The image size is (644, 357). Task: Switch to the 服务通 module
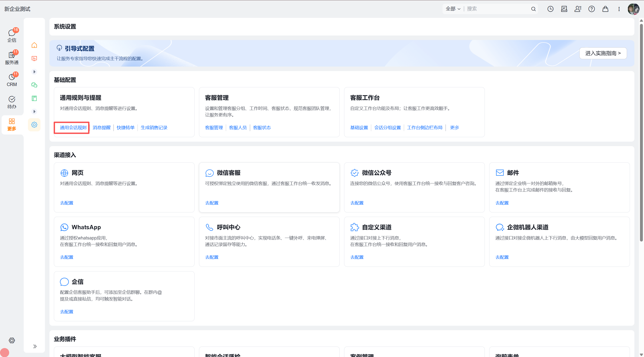(x=12, y=57)
